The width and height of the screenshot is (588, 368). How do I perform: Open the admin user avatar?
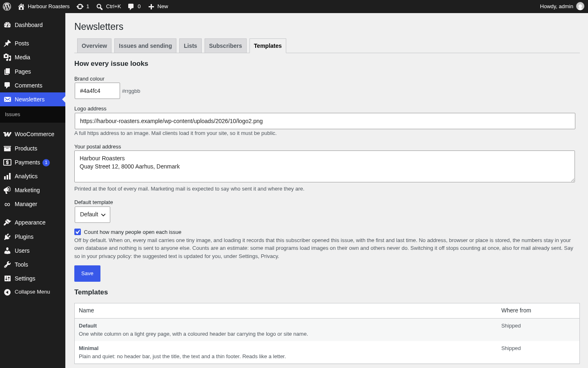(x=580, y=7)
